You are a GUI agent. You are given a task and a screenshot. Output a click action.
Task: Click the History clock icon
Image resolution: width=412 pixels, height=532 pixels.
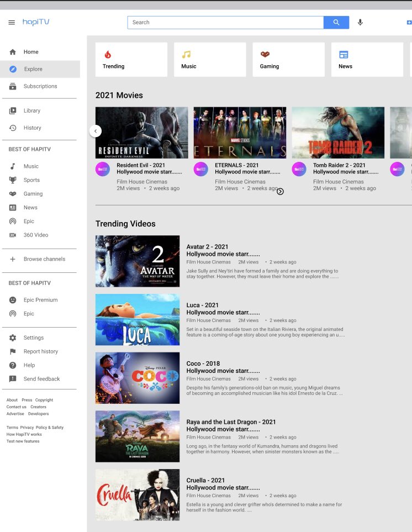13,128
